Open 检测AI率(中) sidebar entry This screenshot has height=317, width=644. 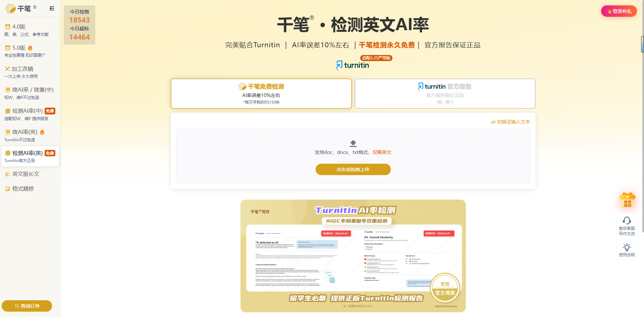pyautogui.click(x=30, y=114)
